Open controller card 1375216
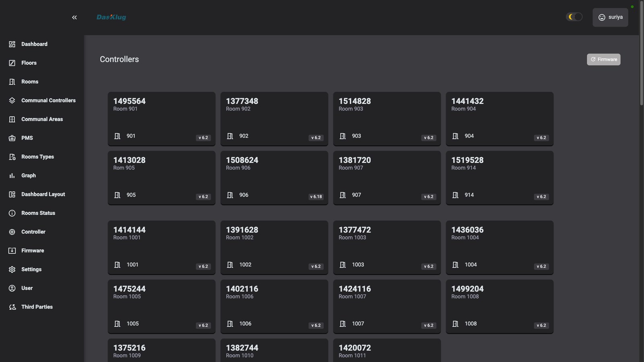Viewport: 644px width, 362px height. pyautogui.click(x=161, y=350)
